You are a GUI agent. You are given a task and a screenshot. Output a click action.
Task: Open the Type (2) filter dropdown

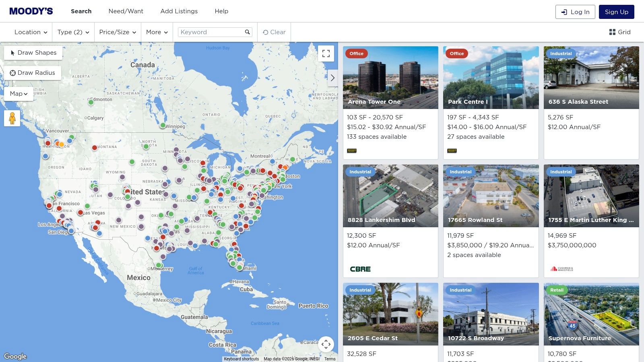pyautogui.click(x=73, y=32)
